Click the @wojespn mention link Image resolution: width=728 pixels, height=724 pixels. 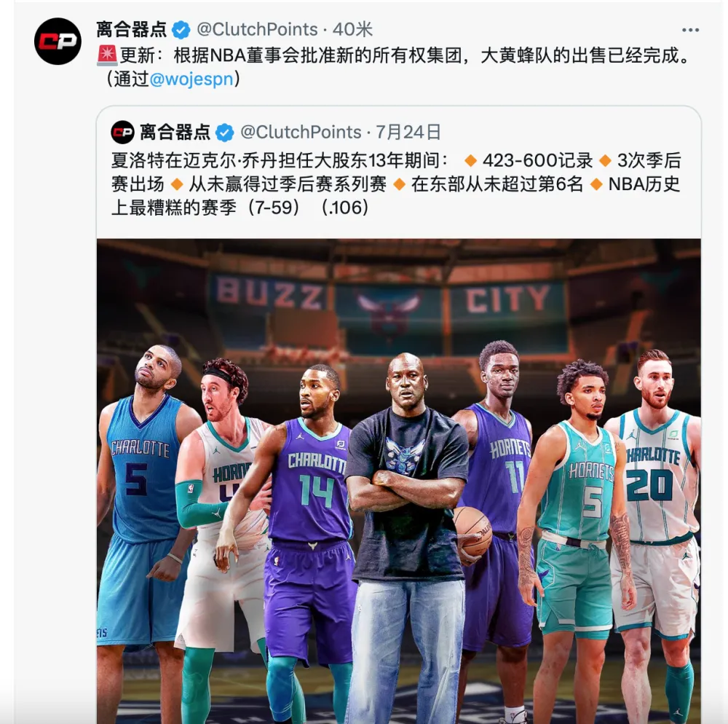pyautogui.click(x=191, y=79)
